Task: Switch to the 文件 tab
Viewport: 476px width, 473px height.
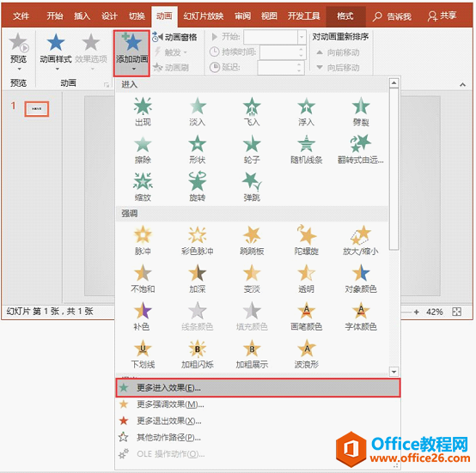Action: coord(21,15)
